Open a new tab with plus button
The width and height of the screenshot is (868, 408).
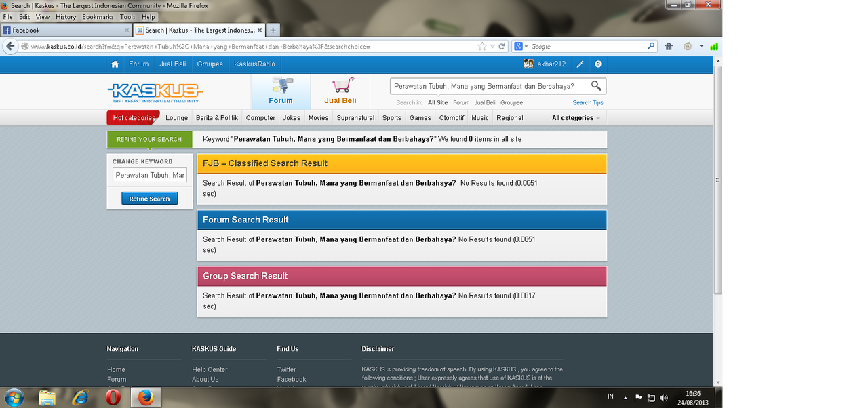click(x=273, y=30)
